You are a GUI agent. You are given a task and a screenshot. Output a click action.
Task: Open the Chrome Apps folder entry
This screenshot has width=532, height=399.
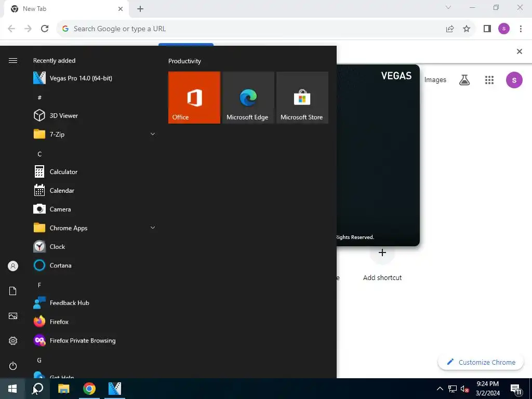94,228
